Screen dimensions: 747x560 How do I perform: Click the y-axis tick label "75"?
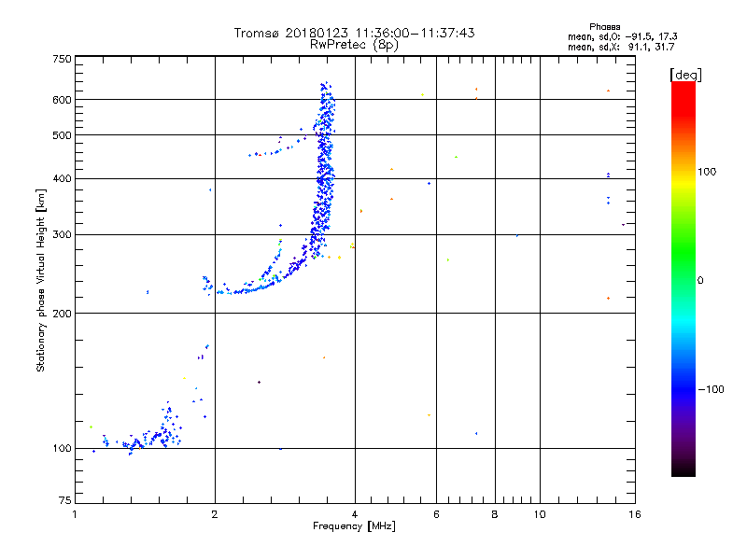(x=65, y=500)
